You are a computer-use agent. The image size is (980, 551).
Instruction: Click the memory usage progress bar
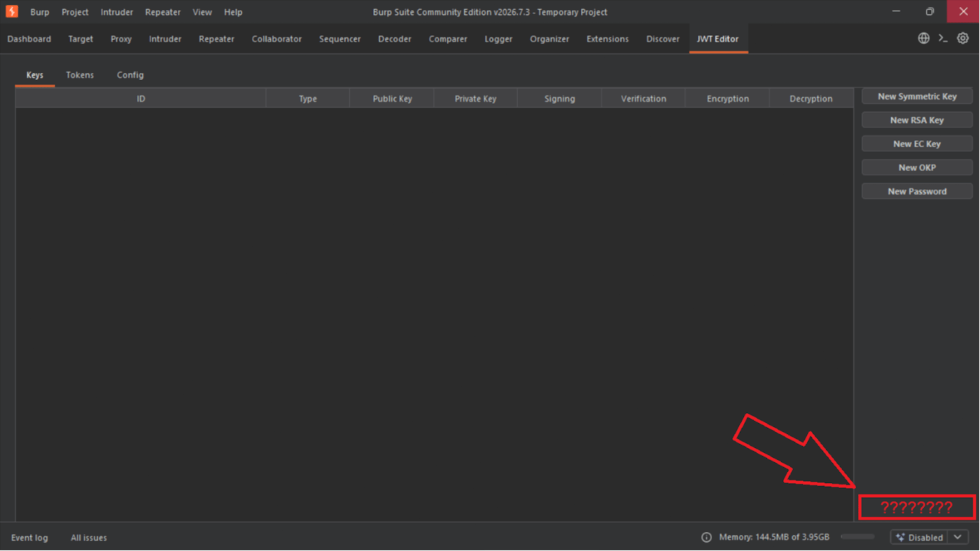coord(857,536)
